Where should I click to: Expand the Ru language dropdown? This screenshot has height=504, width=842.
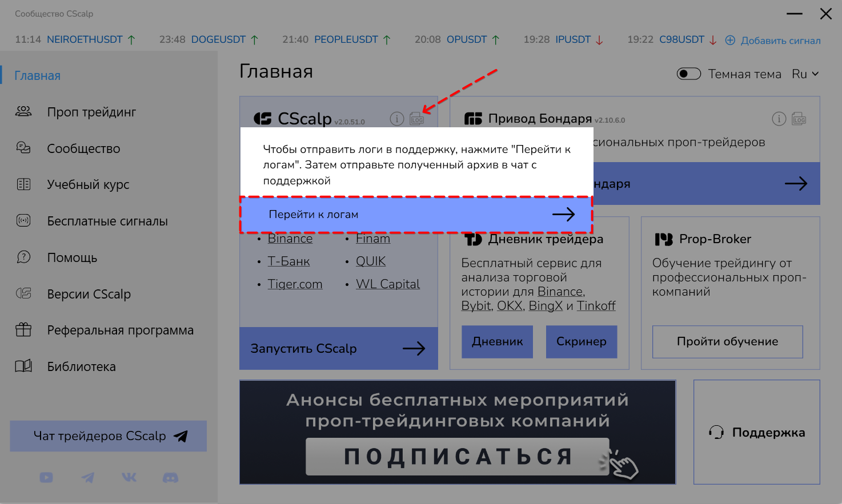click(x=805, y=74)
